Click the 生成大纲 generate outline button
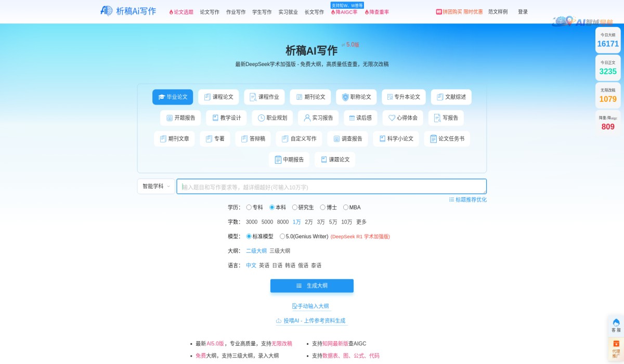Viewport: 624px width, 364px height. coord(311,285)
